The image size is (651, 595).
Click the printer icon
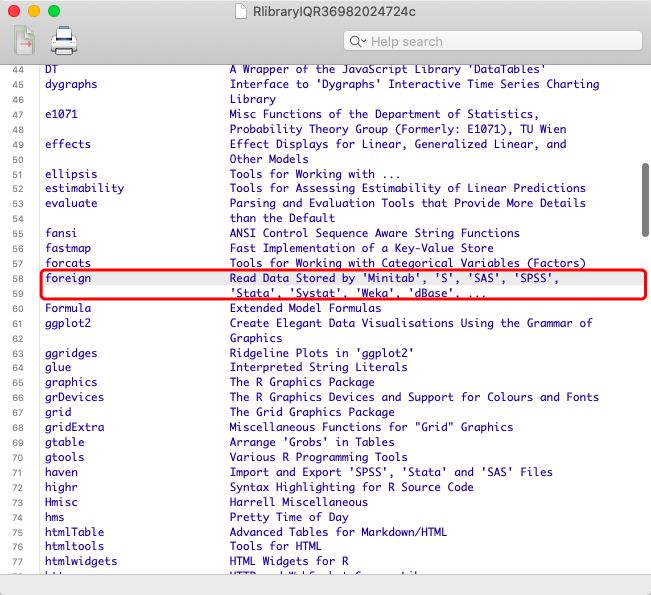63,41
